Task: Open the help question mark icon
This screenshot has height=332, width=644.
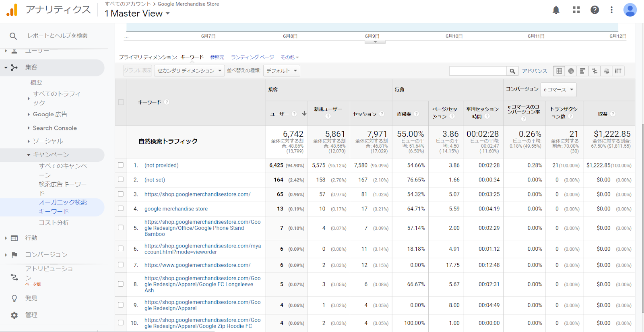Action: click(x=595, y=10)
